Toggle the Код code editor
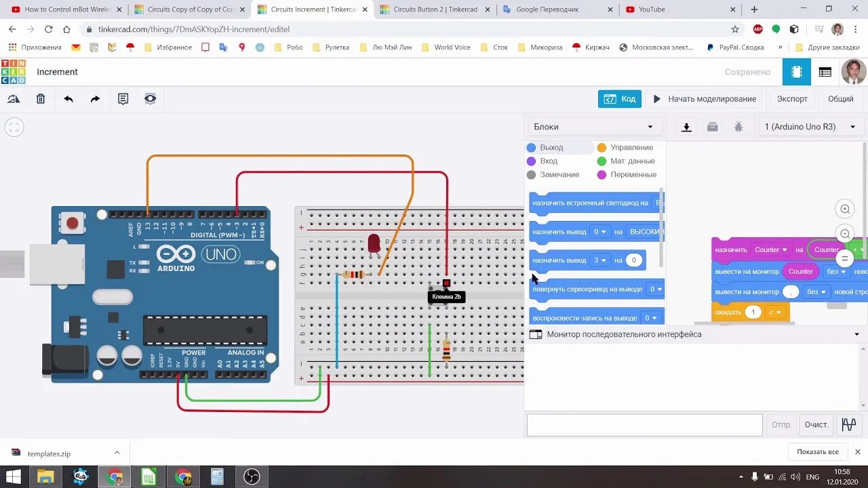The height and width of the screenshot is (488, 868). 620,99
